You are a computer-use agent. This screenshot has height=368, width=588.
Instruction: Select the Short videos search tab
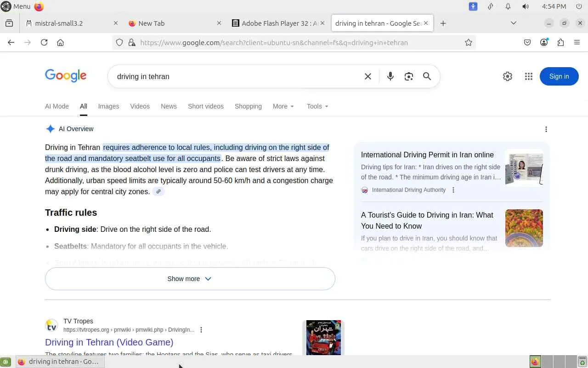(206, 106)
